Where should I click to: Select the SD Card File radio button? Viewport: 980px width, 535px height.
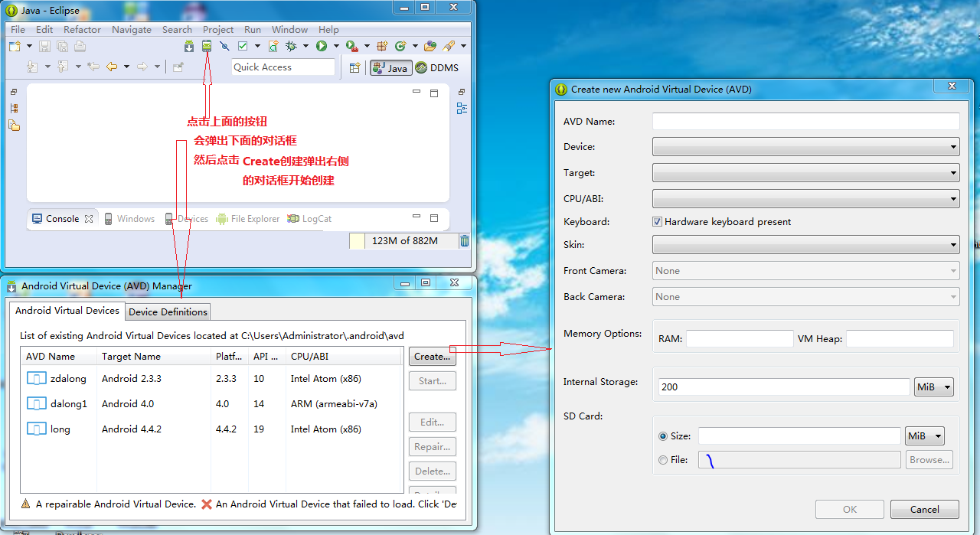pos(663,460)
